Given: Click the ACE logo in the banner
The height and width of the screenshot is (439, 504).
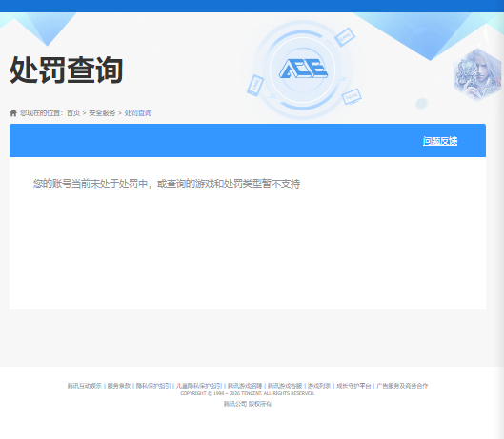Looking at the screenshot, I should [x=303, y=70].
